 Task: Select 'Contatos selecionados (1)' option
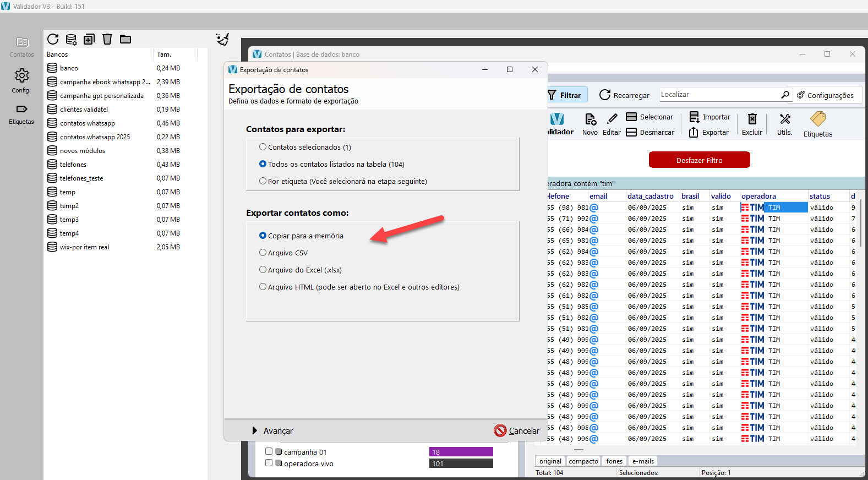pyautogui.click(x=263, y=147)
